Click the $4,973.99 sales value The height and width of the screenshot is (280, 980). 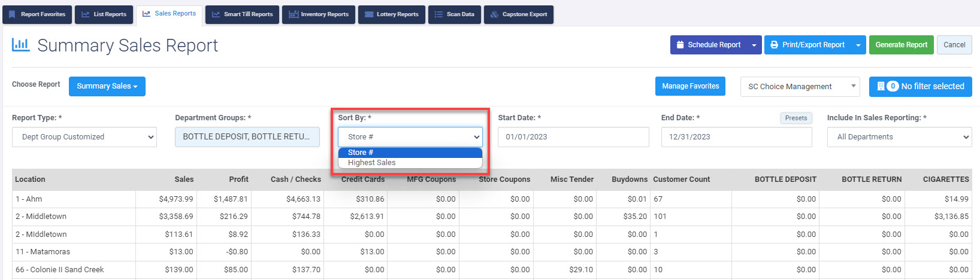[176, 199]
